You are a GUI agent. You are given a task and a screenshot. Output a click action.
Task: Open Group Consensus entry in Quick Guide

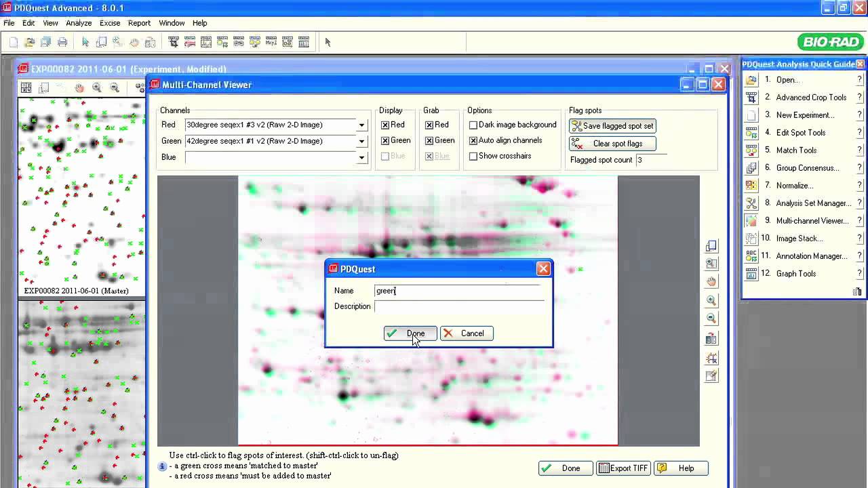[x=807, y=168]
